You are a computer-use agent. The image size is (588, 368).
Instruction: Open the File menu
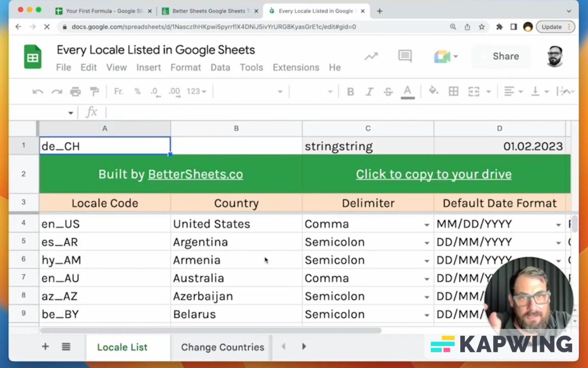click(63, 67)
